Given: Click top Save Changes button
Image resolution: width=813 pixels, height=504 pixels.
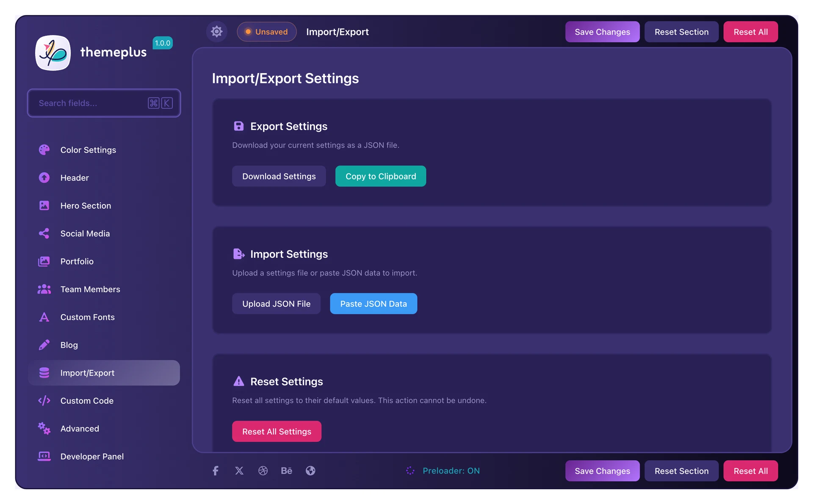Looking at the screenshot, I should point(602,32).
